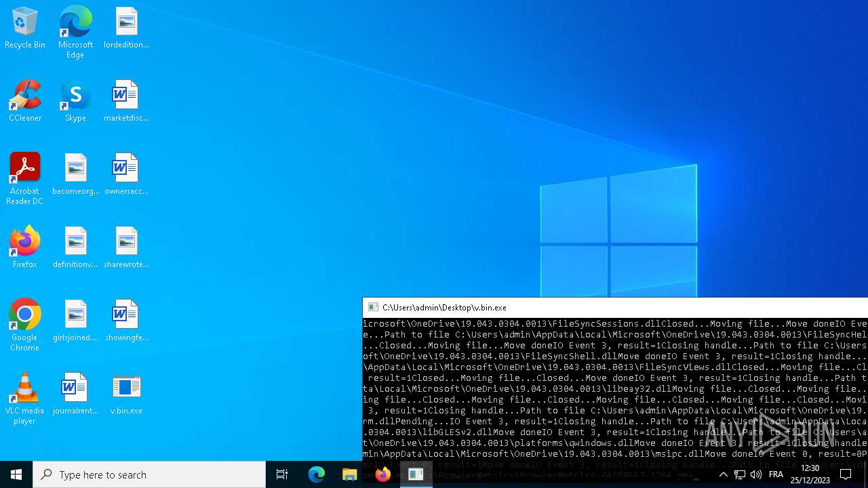Select the girlsjoined image file
Image resolution: width=868 pixels, height=488 pixels.
pos(75,321)
